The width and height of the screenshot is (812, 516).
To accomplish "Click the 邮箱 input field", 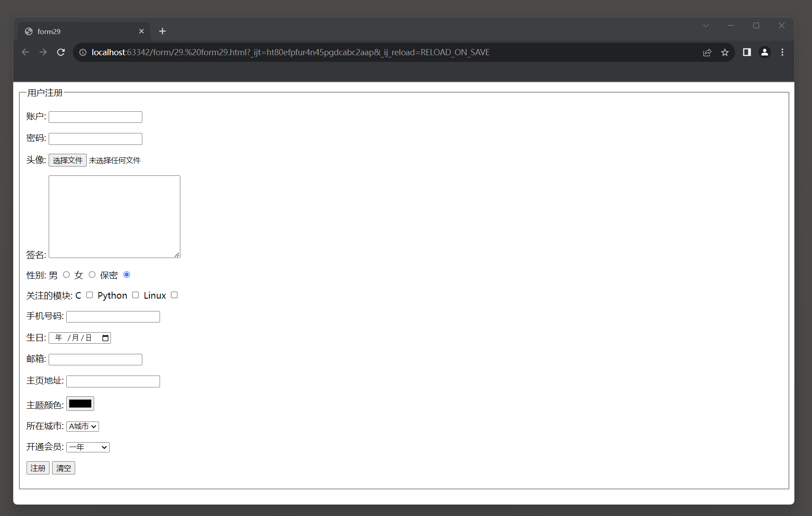I will [x=95, y=360].
